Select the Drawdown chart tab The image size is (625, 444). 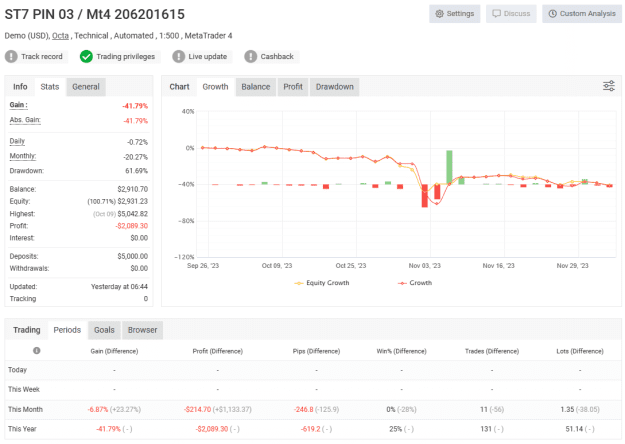click(334, 86)
